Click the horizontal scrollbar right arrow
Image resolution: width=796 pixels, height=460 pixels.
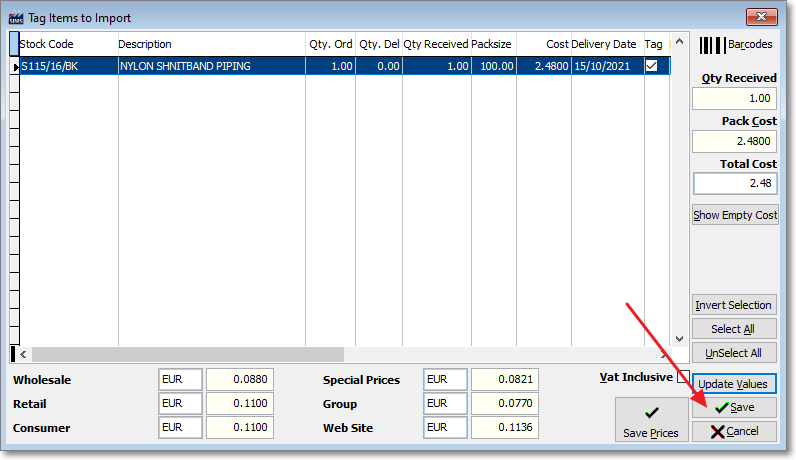(x=666, y=354)
